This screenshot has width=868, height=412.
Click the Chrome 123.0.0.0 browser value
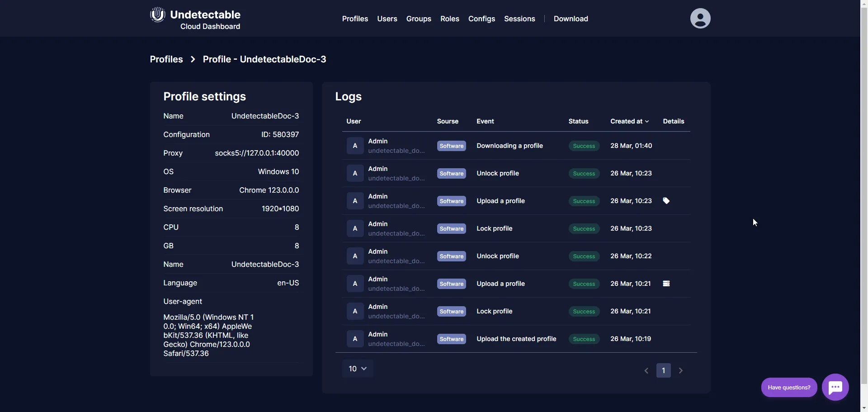[269, 190]
